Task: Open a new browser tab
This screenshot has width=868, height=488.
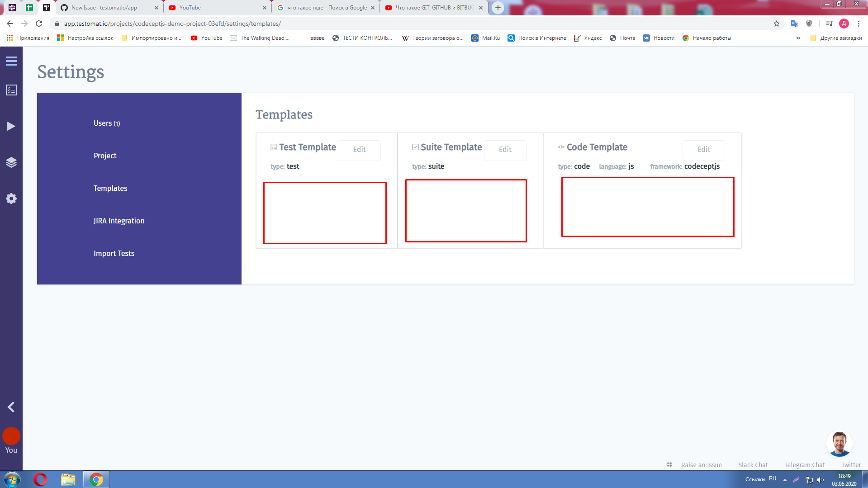Action: [498, 8]
